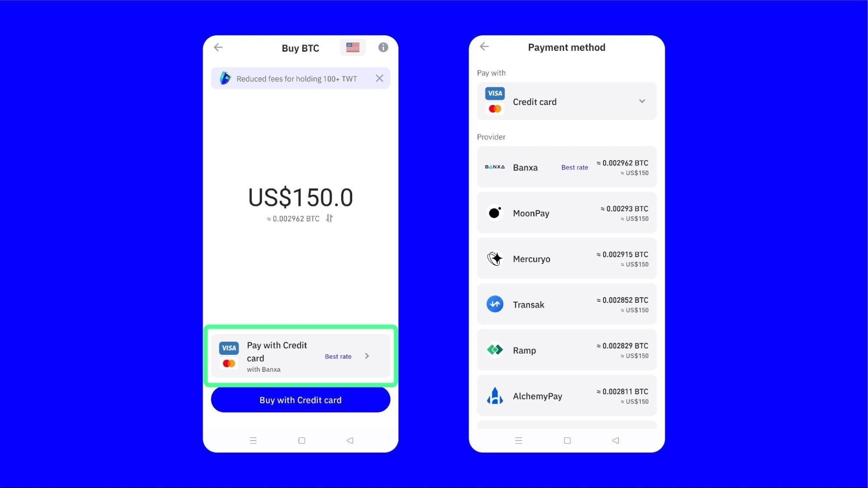Select the Ramp provider option

click(566, 350)
